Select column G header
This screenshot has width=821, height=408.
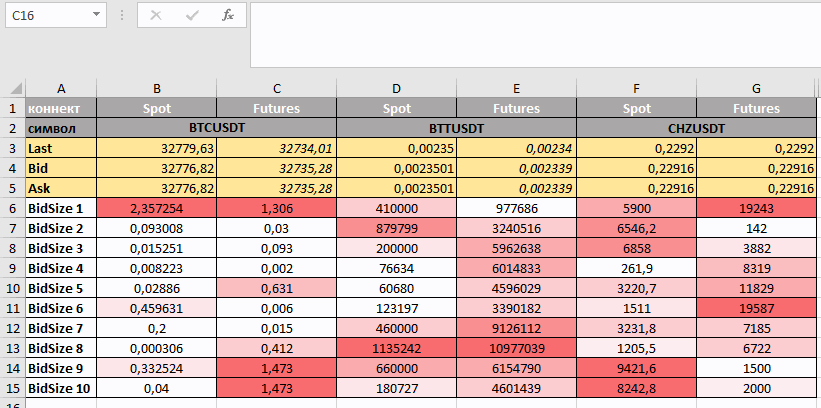pos(756,88)
